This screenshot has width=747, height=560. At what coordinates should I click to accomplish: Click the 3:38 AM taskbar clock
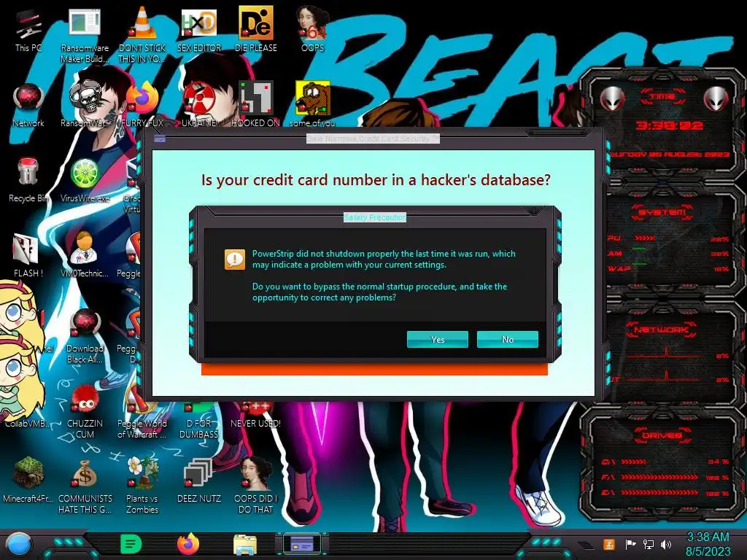coord(708,544)
